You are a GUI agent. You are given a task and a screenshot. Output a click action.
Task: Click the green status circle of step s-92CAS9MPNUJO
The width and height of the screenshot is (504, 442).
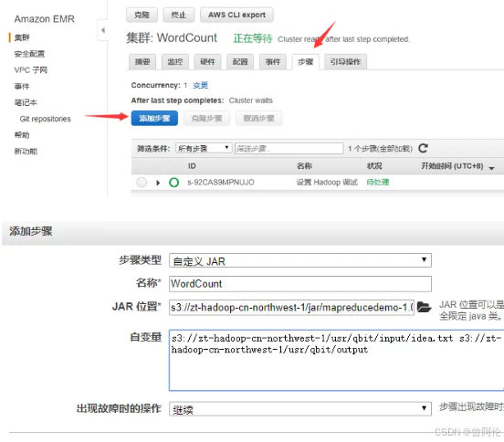(x=173, y=183)
